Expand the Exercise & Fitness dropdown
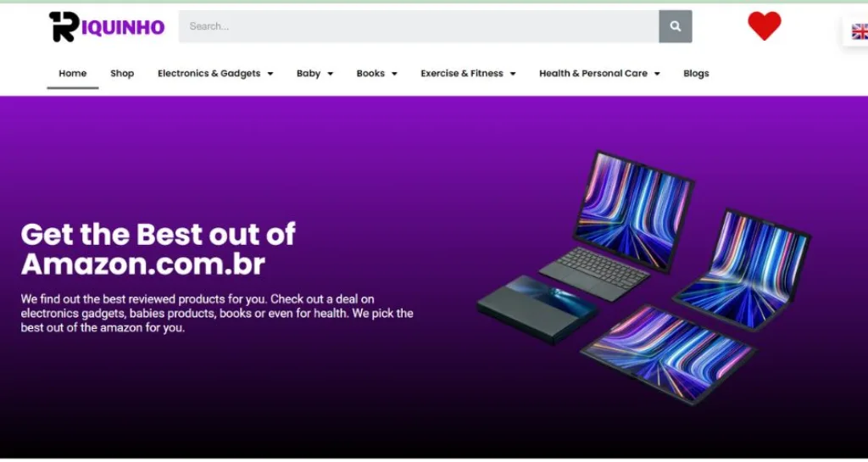Image resolution: width=868 pixels, height=462 pixels. tap(468, 74)
